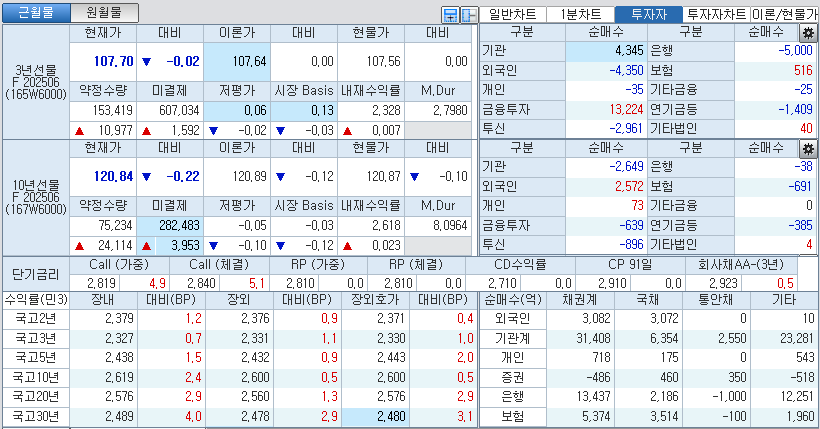Click M.Dur value 2.7980
820x429 pixels.
[x=438, y=111]
